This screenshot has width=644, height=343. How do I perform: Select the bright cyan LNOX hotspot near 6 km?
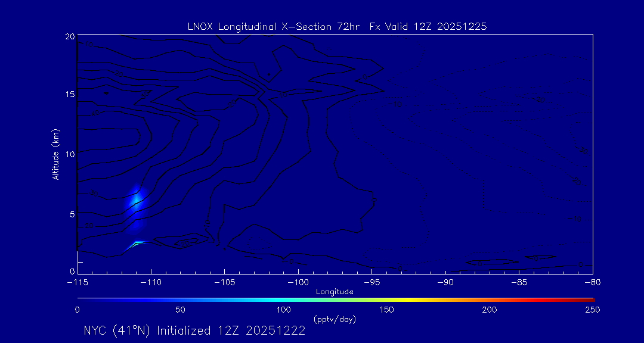click(x=136, y=200)
